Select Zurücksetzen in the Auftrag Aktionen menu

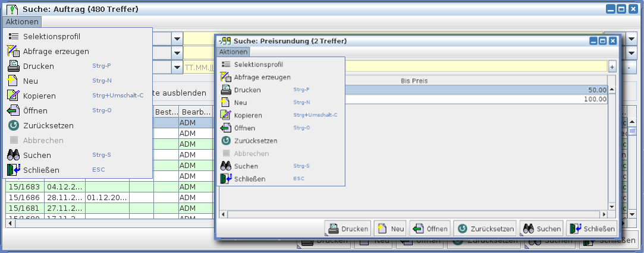coord(48,125)
